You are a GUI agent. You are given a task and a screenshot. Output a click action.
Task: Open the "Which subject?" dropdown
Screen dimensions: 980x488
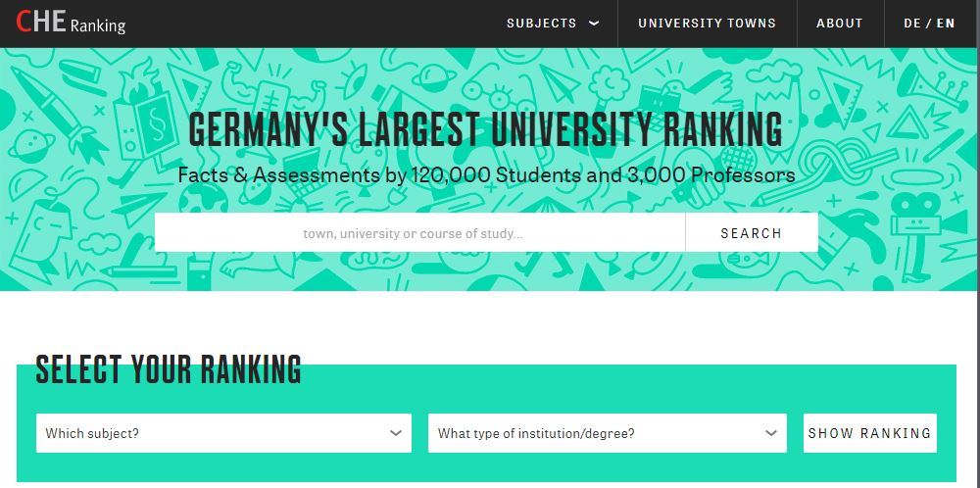[223, 433]
